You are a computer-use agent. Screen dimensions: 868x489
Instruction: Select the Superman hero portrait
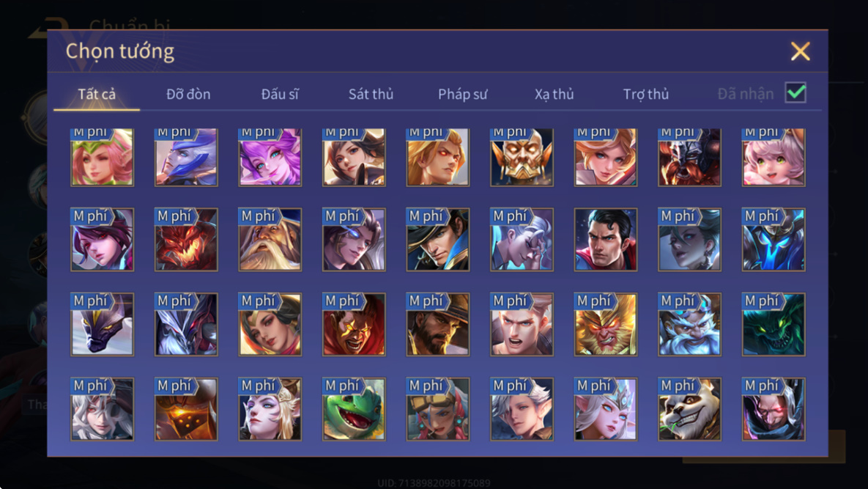pos(606,240)
